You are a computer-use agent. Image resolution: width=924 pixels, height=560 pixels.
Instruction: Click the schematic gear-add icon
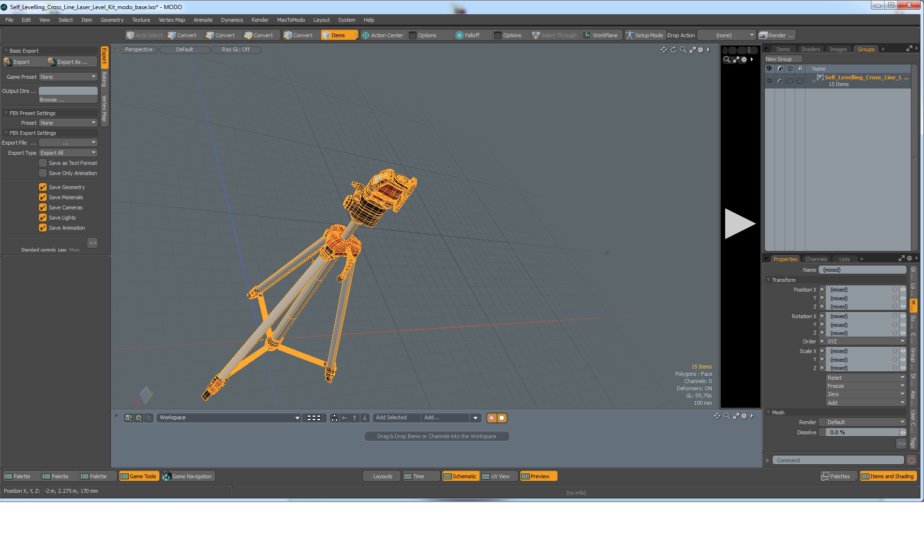tap(139, 418)
